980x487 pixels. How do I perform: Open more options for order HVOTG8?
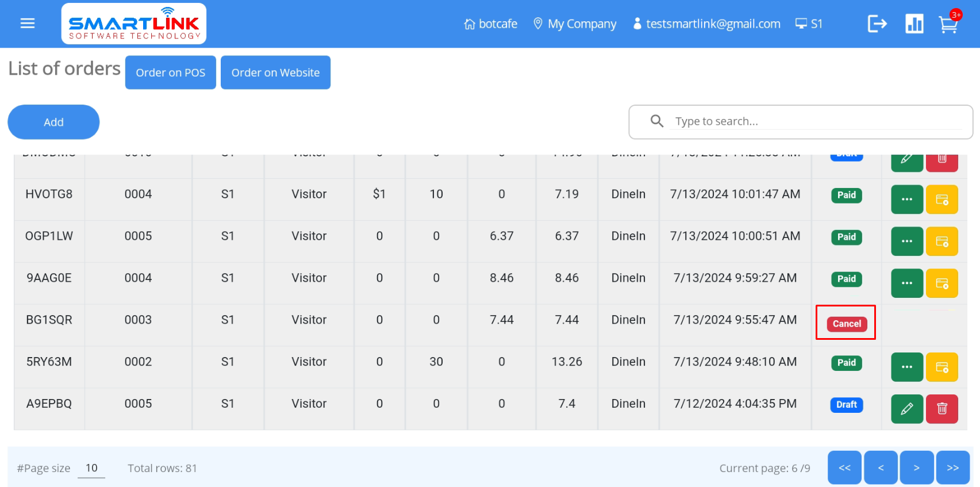click(907, 200)
